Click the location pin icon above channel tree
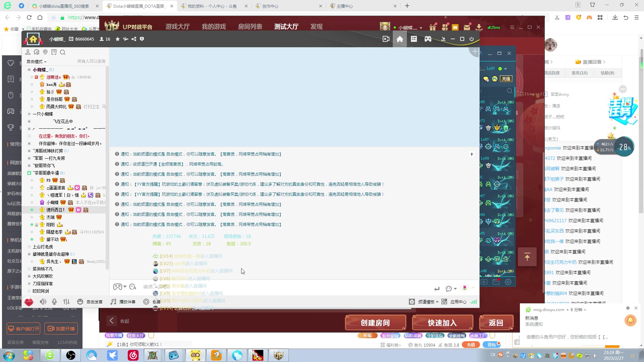Viewport: 644px width, 362px height. tap(45, 52)
